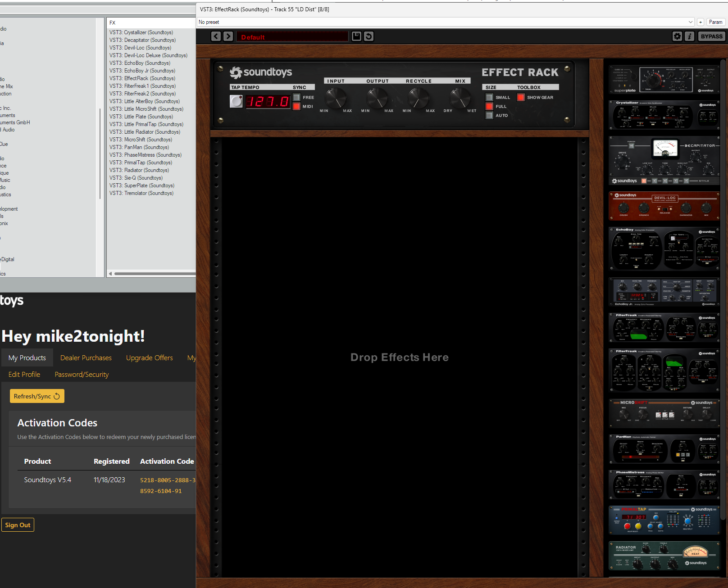Click the plus button next to Param
The image size is (728, 588).
pos(701,22)
